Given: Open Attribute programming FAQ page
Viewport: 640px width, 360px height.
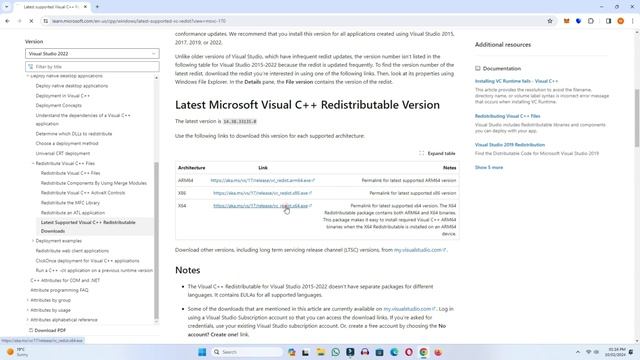Looking at the screenshot, I should (x=59, y=290).
